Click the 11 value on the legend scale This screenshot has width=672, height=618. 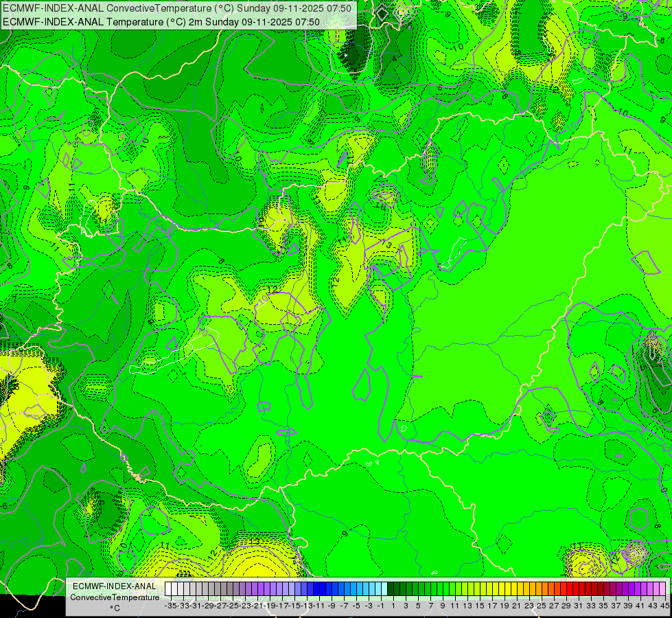[x=455, y=606]
